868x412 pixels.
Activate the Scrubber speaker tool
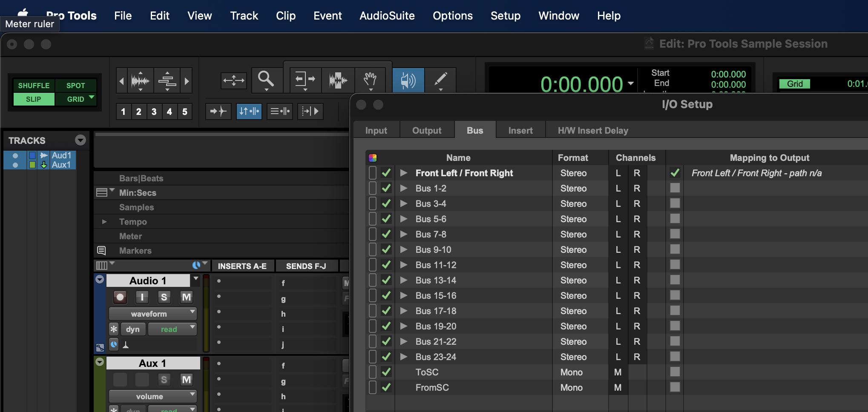[x=408, y=80]
